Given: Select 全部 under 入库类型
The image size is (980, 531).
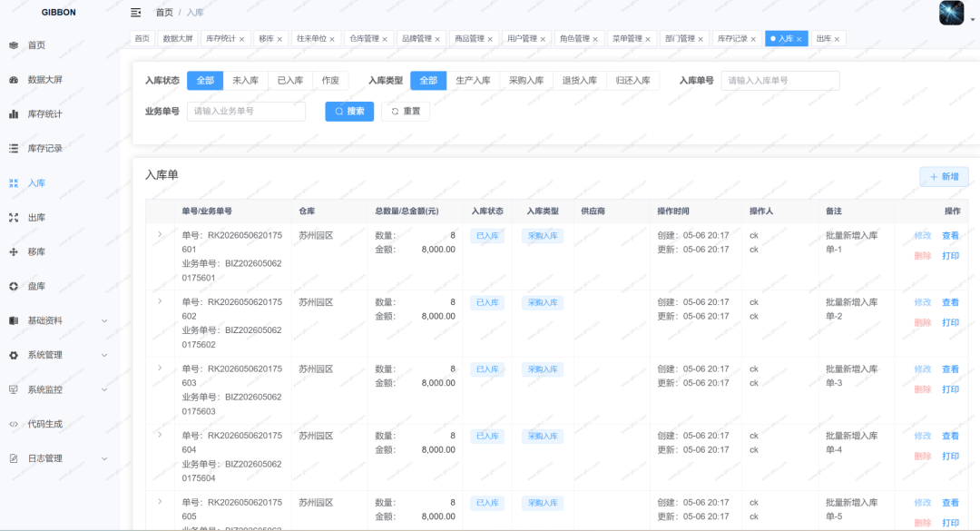Looking at the screenshot, I should 428,81.
